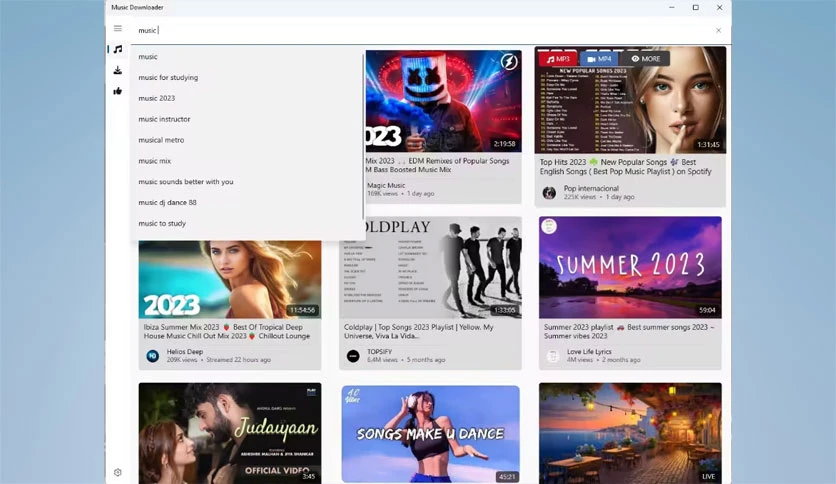
Task: Open the Judaiyaan official video thumbnail
Action: pos(230,433)
